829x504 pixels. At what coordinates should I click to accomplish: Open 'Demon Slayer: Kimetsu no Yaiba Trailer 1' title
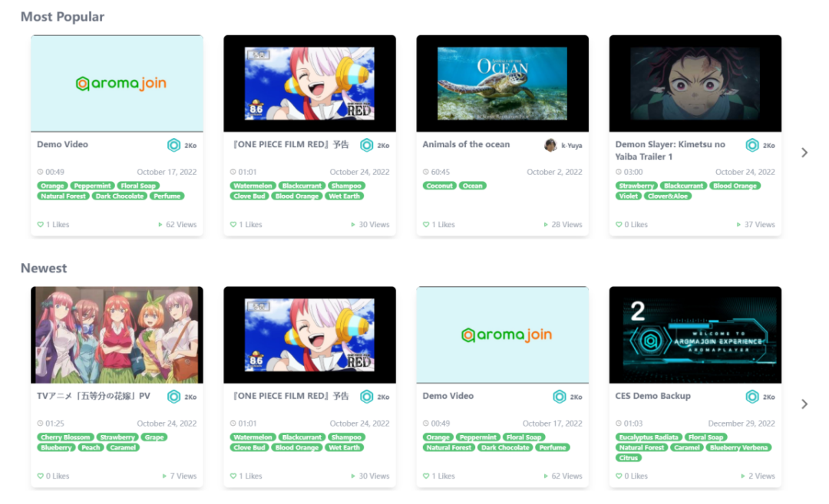pyautogui.click(x=670, y=150)
